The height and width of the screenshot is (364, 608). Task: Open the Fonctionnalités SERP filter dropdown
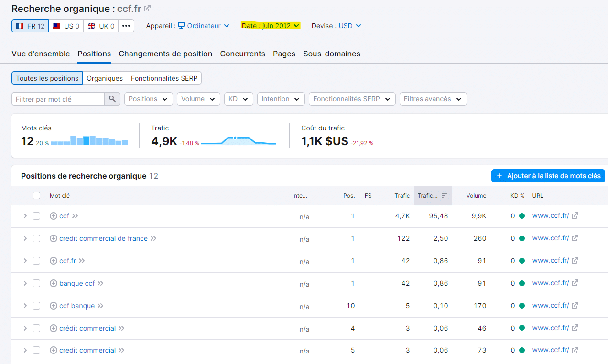352,99
